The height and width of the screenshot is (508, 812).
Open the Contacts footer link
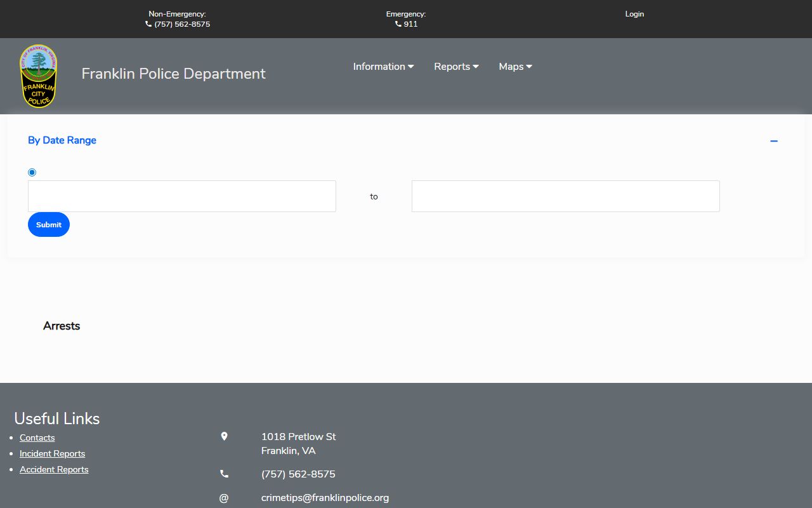[37, 438]
